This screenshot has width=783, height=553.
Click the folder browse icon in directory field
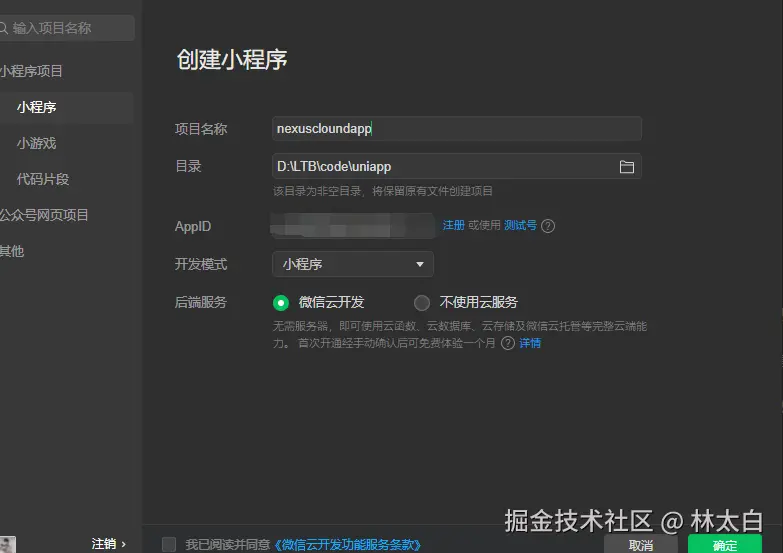tap(626, 166)
